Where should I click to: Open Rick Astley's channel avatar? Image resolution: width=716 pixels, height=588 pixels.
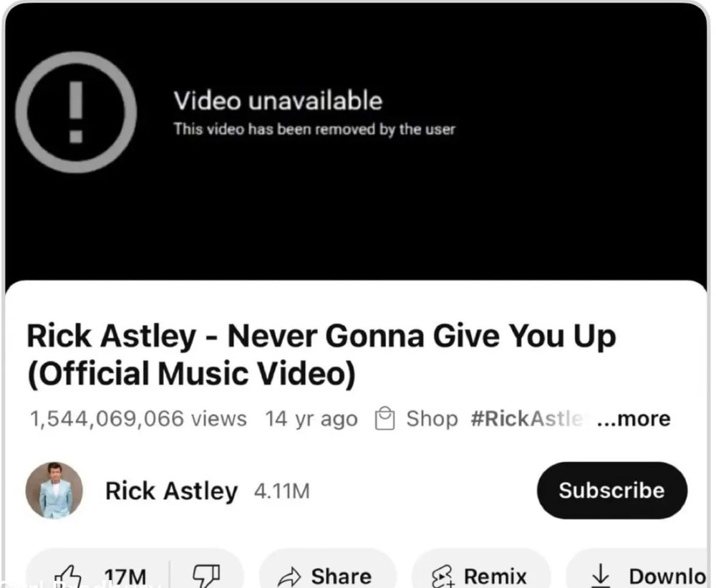tap(54, 490)
